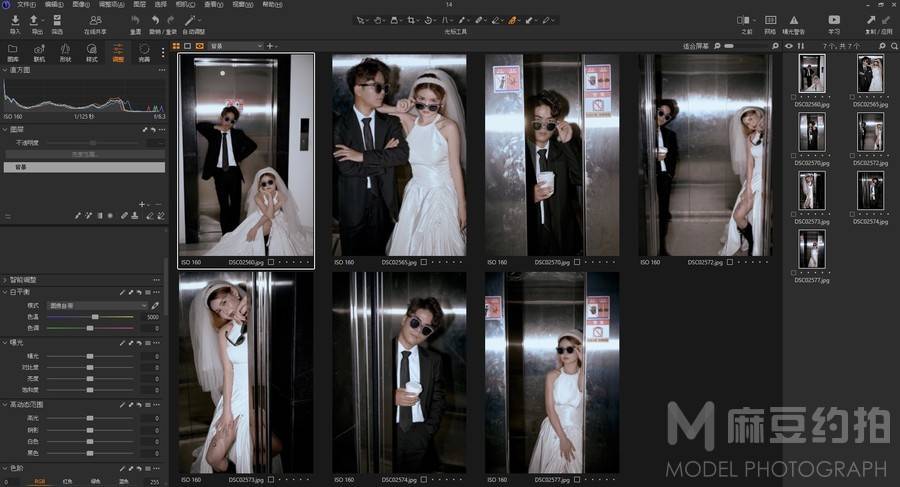Select DSC02573.jpg thumbnail in right browser
The height and width of the screenshot is (487, 900).
(x=812, y=191)
